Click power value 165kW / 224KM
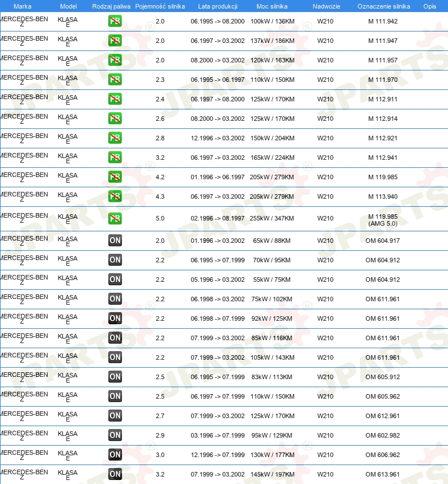This screenshot has height=484, width=448. click(x=272, y=158)
